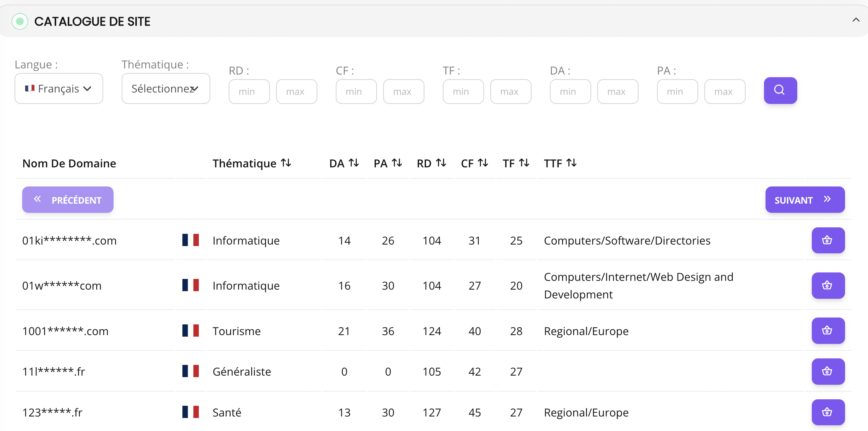Focus the TF max field
This screenshot has width=868, height=431.
click(511, 92)
